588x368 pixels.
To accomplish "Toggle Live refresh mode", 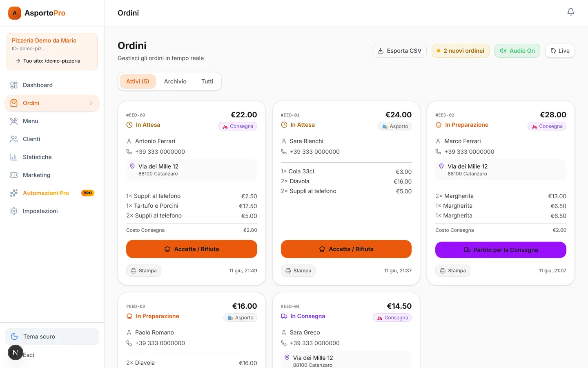I will click(x=560, y=51).
